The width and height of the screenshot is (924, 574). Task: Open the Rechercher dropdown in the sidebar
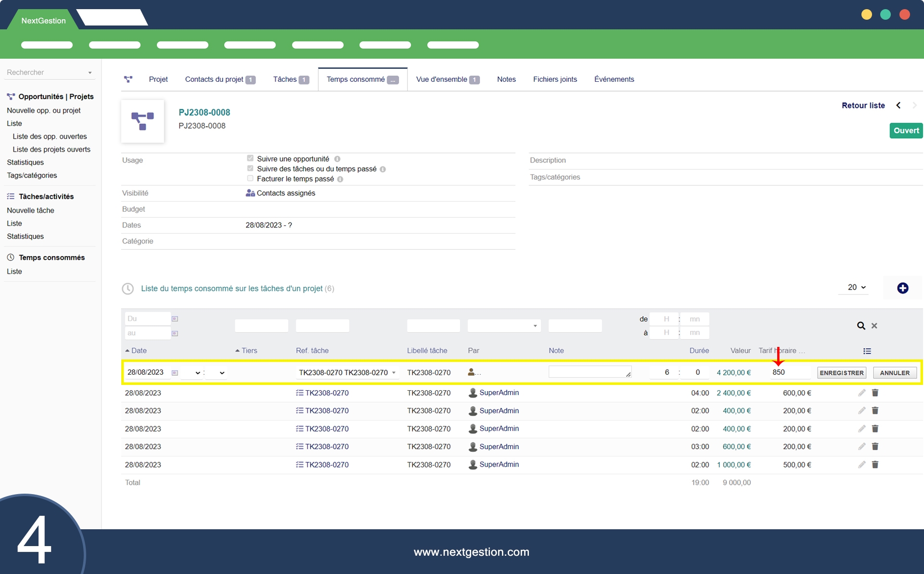(90, 73)
